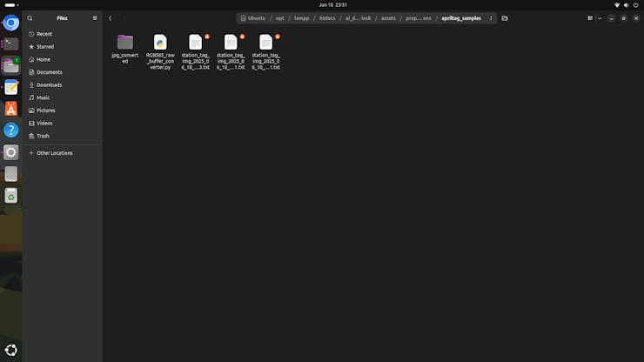Image resolution: width=644 pixels, height=362 pixels.
Task: Launch Chromium browser from the dock
Action: [11, 23]
